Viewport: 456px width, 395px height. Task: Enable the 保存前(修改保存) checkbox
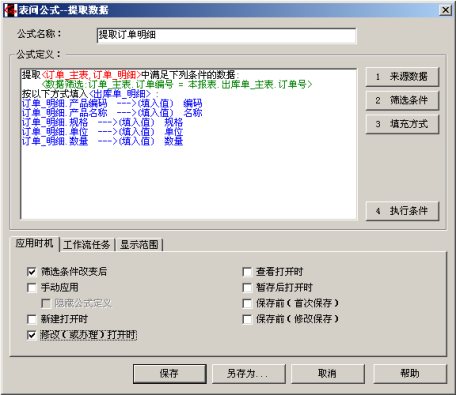(247, 319)
